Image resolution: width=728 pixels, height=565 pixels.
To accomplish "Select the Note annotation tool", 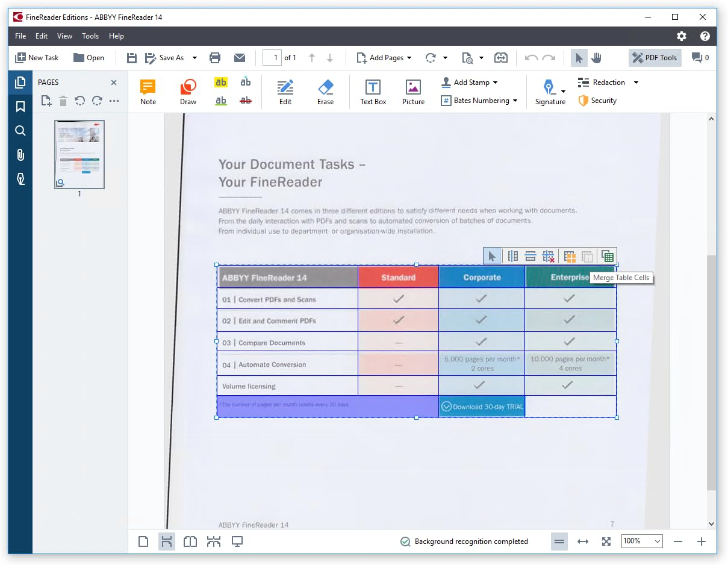I will click(148, 92).
